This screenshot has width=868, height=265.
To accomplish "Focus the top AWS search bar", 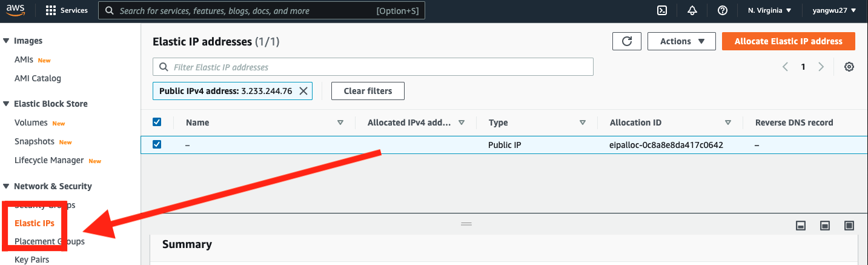I will (x=262, y=10).
